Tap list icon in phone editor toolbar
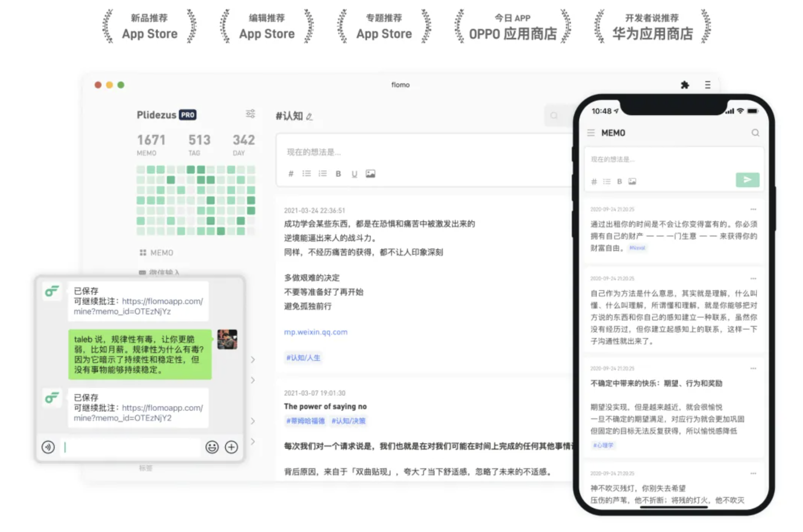Viewport: 803px width, 532px height. coord(607,182)
